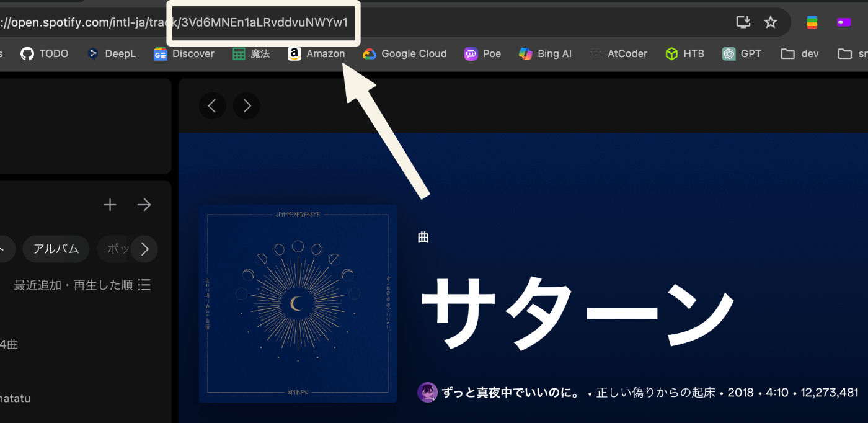Screen dimensions: 868x423
Task: Select the アルバム filter chip
Action: (x=56, y=249)
